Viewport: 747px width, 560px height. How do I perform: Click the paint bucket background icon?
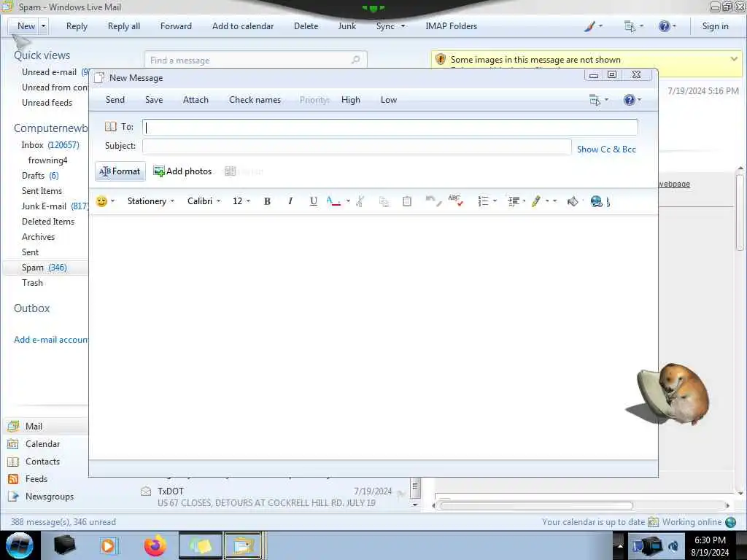pyautogui.click(x=573, y=201)
